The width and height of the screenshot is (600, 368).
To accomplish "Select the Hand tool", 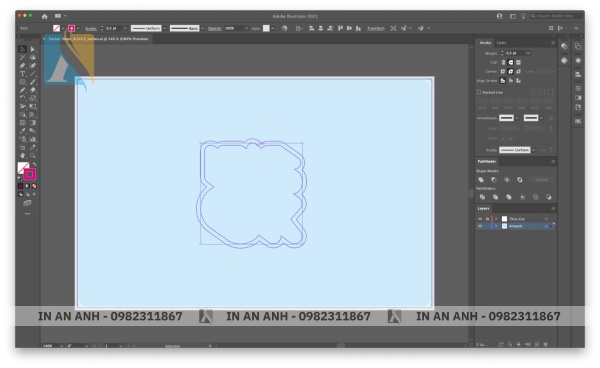I will point(22,155).
